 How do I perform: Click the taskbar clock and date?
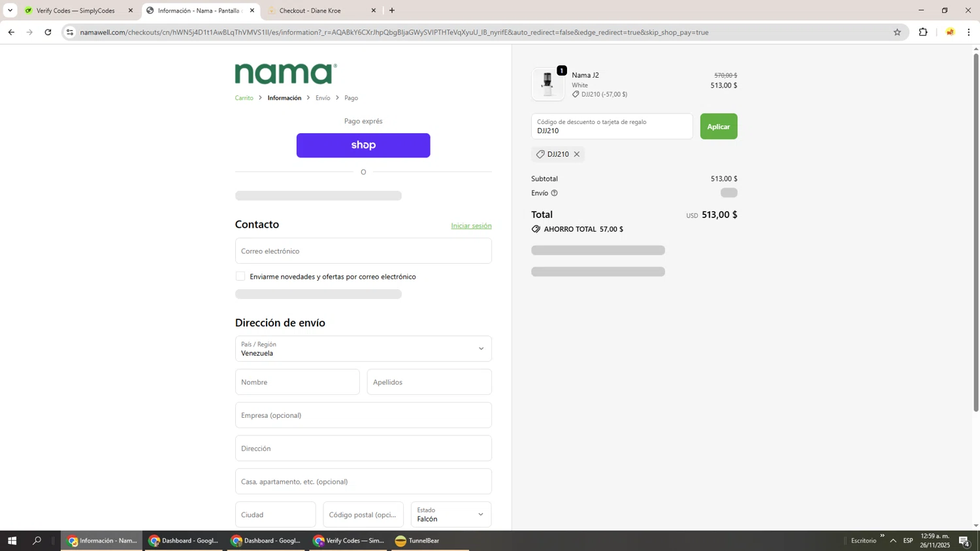tap(935, 541)
